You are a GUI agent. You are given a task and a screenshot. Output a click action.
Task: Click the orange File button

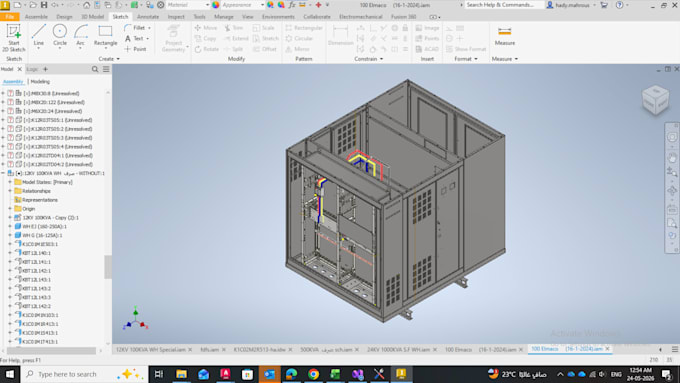10,16
